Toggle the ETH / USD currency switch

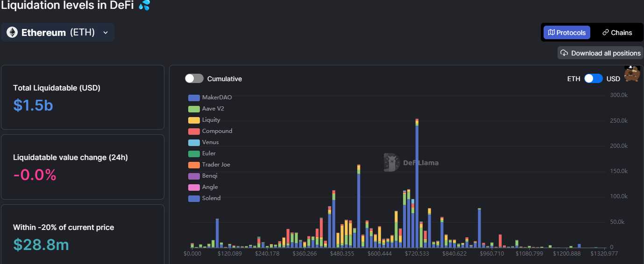(594, 78)
